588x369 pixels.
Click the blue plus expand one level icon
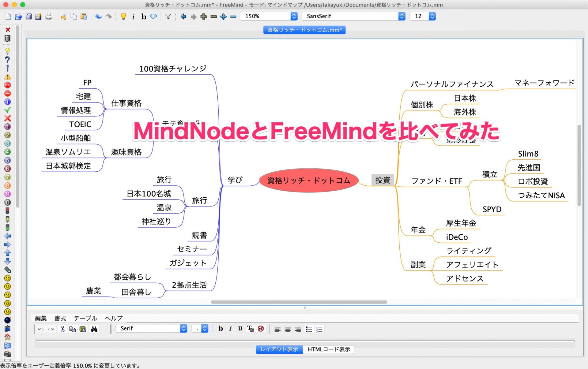[224, 17]
